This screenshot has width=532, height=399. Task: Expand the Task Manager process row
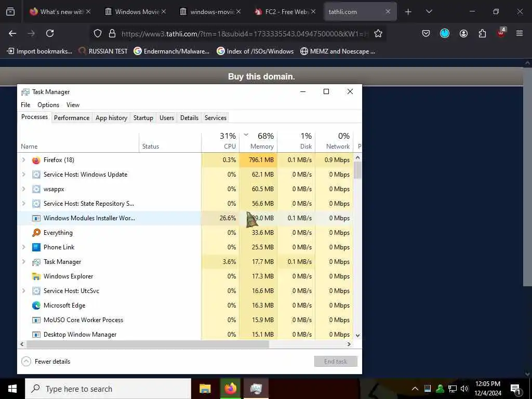tap(23, 262)
